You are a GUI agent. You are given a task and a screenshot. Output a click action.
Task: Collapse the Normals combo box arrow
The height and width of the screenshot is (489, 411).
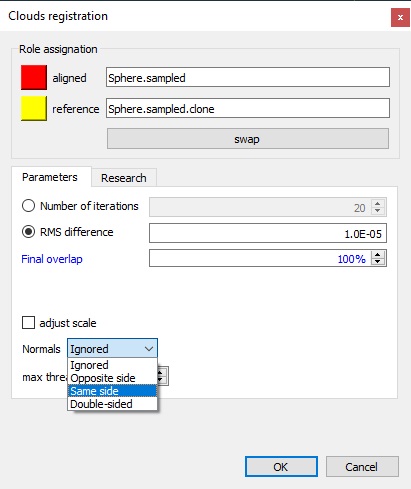[x=149, y=349]
